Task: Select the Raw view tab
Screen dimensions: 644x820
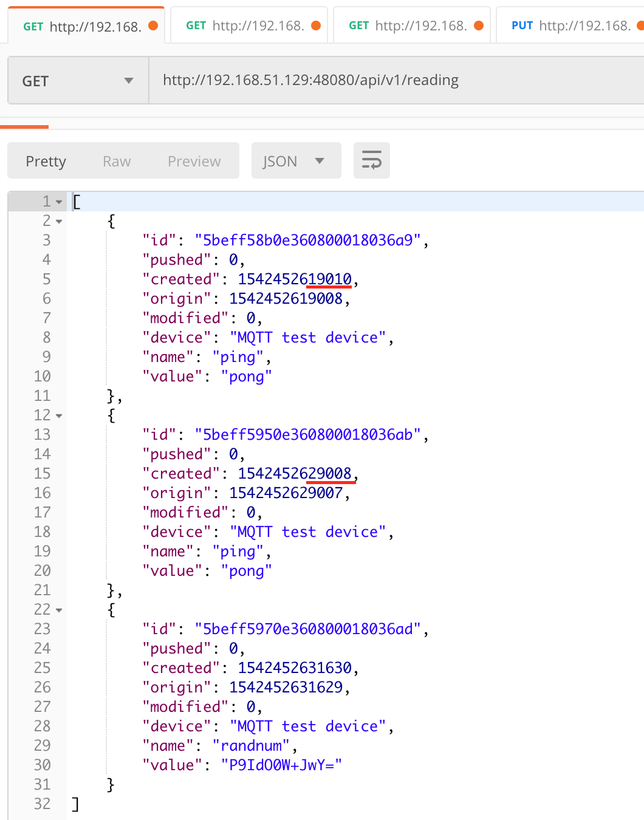Action: [x=117, y=161]
